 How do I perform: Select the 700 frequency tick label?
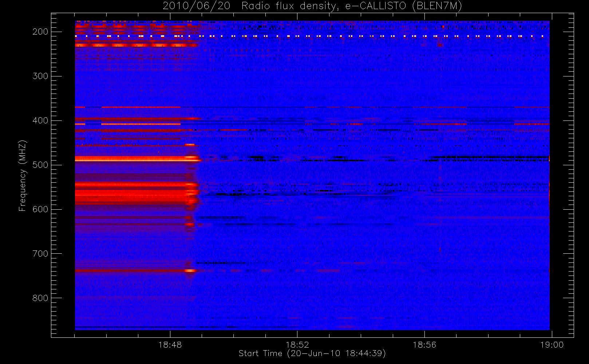(40, 254)
